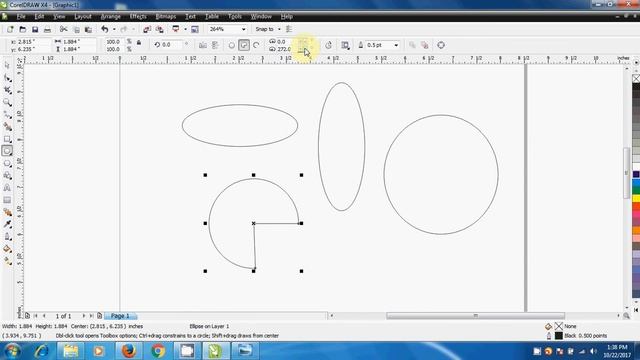Open the Layout menu
Screen dimensions: 640x360
(x=83, y=16)
